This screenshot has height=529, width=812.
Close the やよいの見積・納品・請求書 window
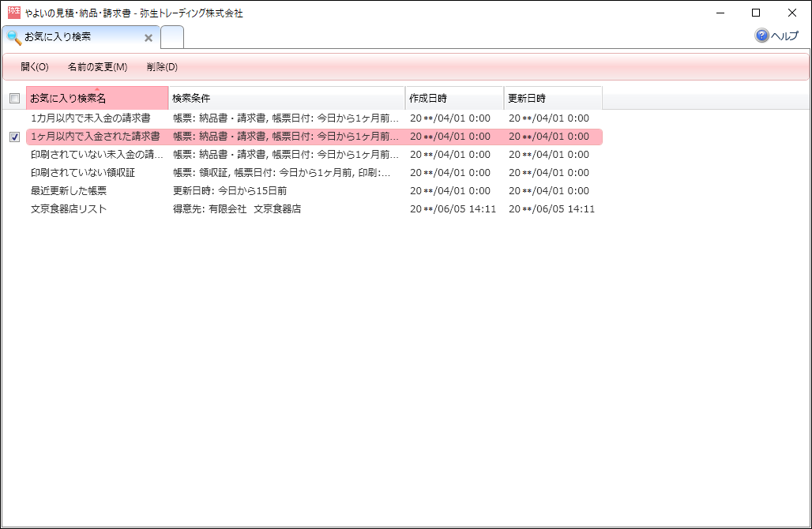pos(791,13)
